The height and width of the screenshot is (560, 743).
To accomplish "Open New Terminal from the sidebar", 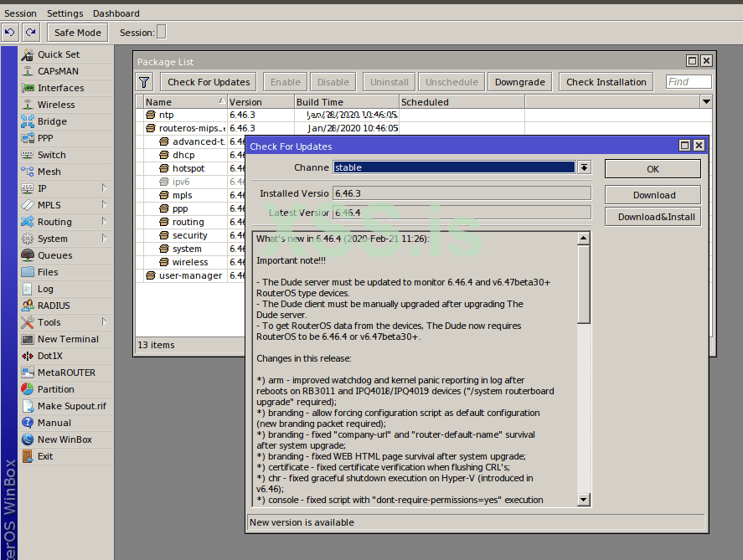I will (67, 339).
